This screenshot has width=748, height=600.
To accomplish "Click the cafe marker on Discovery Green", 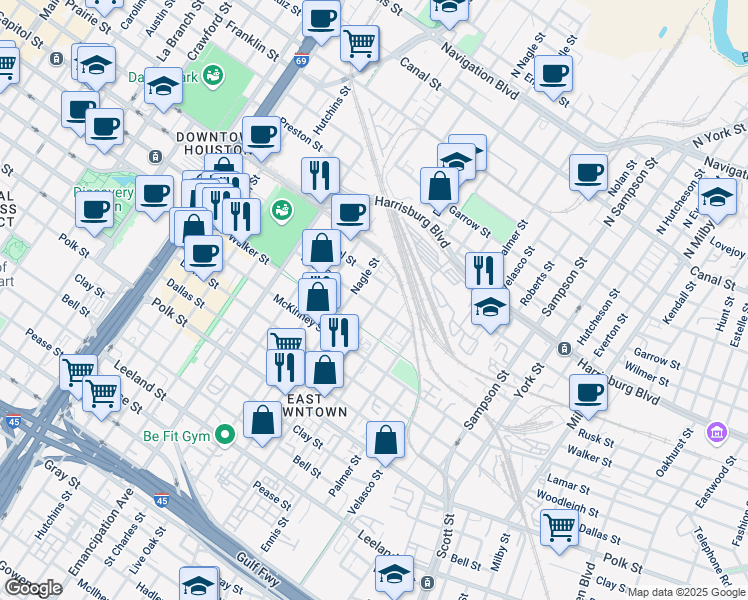I will click(94, 212).
